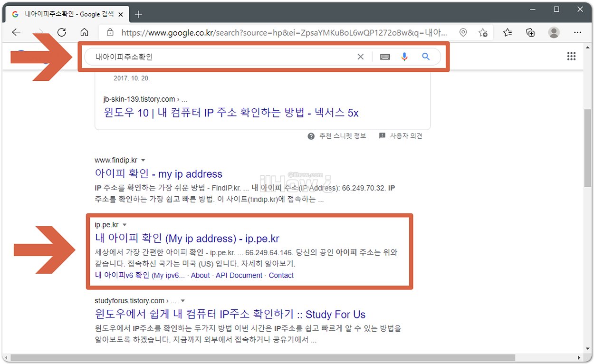Image resolution: width=594 pixels, height=364 pixels.
Task: Click the 추천 스니펫 정보 text link
Action: coord(343,136)
